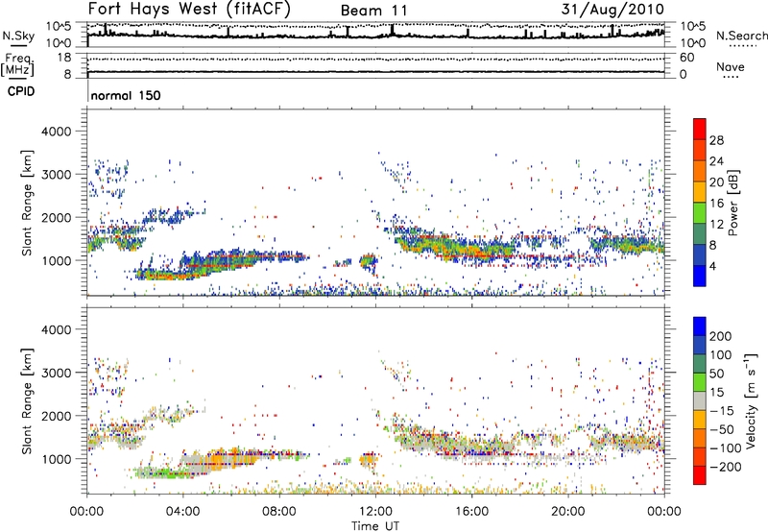Image resolution: width=768 pixels, height=532 pixels.
Task: Click the 'Power [dB]' color bar label
Action: click(x=732, y=203)
